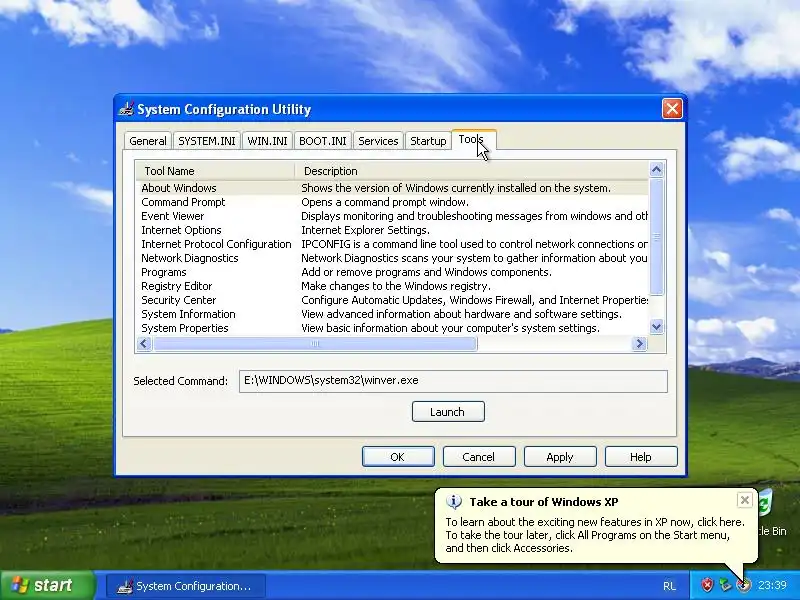The image size is (800, 600).
Task: Click the Description column header
Action: click(471, 171)
